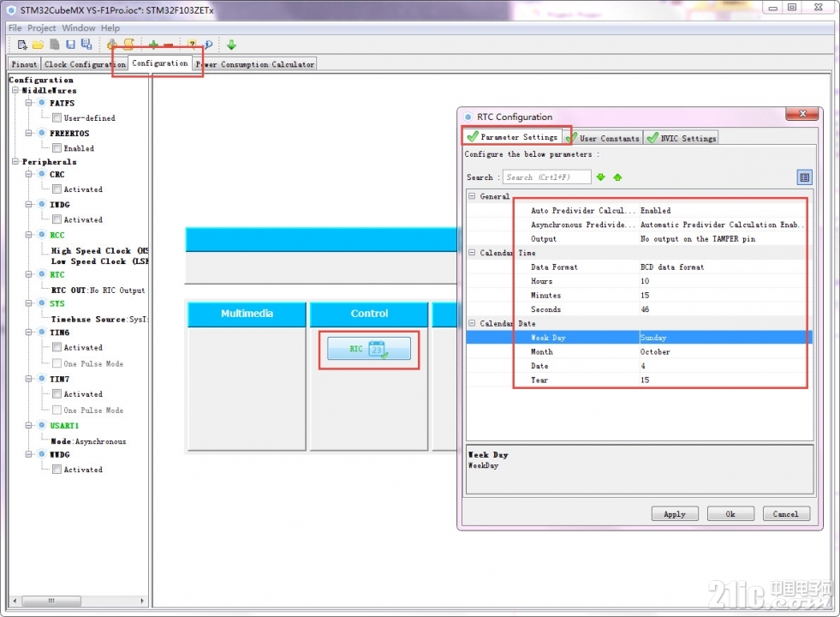
Task: Click the Ok button
Action: [730, 513]
